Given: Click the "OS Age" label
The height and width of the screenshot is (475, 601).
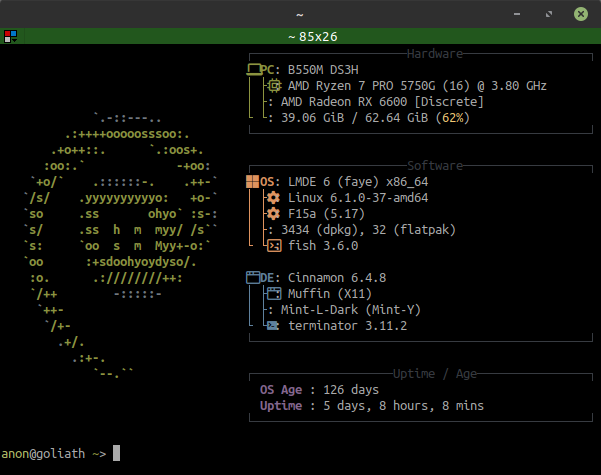Looking at the screenshot, I should point(281,390).
